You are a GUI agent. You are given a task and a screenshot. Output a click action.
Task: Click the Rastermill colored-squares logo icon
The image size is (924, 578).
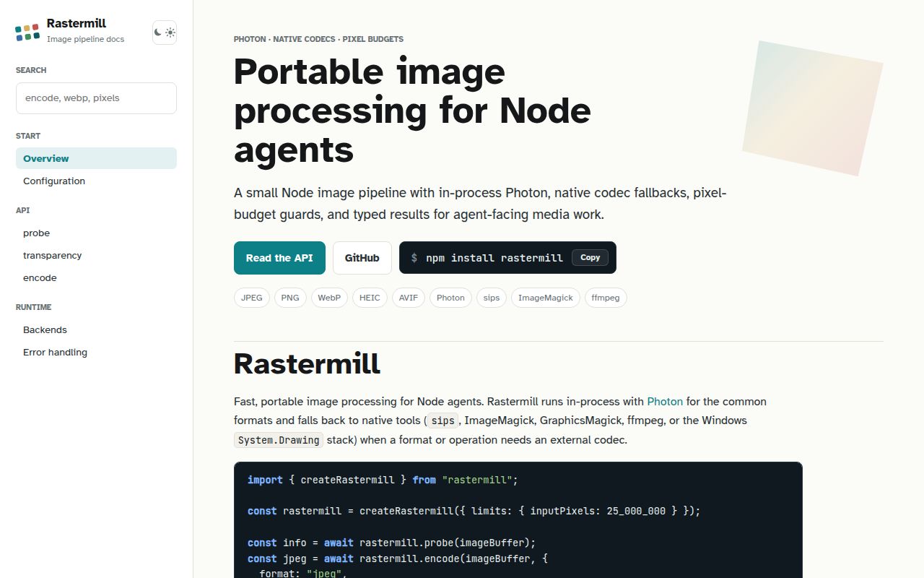pyautogui.click(x=27, y=32)
